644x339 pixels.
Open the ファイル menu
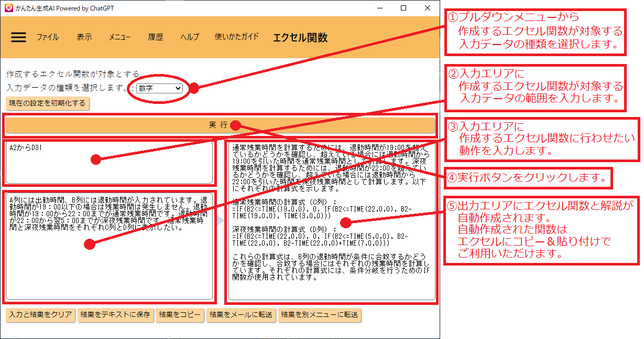(x=47, y=37)
